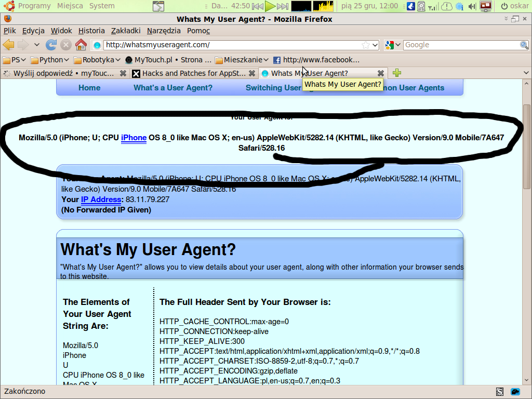Close the Hacks and Patches tab

point(252,73)
